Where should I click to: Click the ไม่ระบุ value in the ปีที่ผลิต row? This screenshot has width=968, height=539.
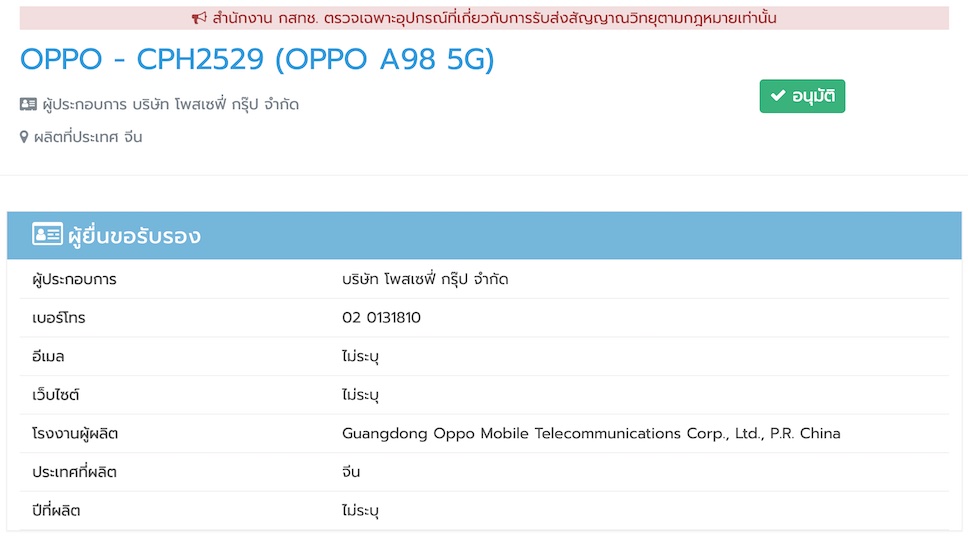coord(360,511)
